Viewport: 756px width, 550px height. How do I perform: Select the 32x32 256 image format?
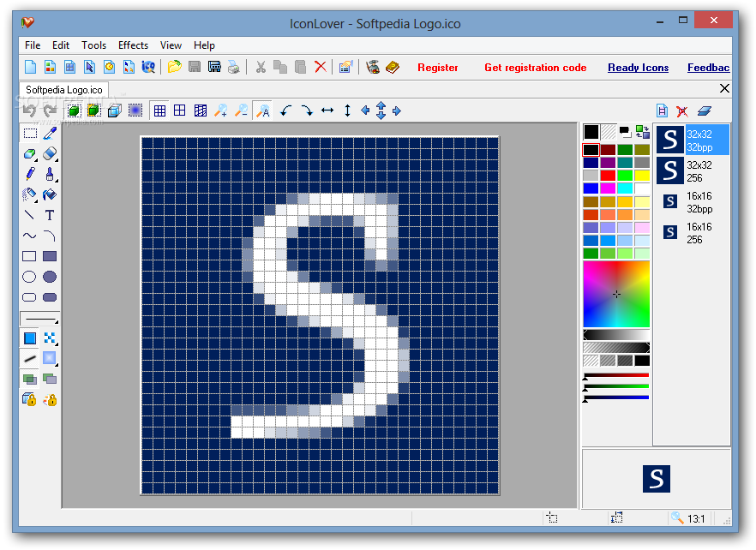[693, 171]
